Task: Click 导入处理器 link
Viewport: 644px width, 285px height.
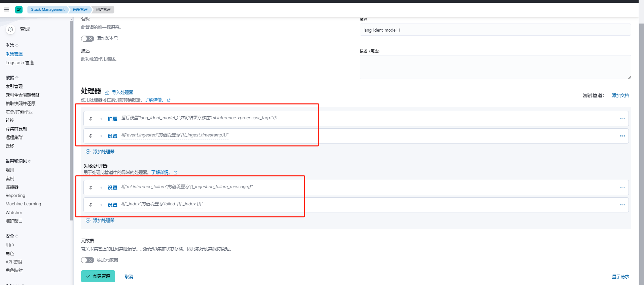Action: tap(122, 92)
